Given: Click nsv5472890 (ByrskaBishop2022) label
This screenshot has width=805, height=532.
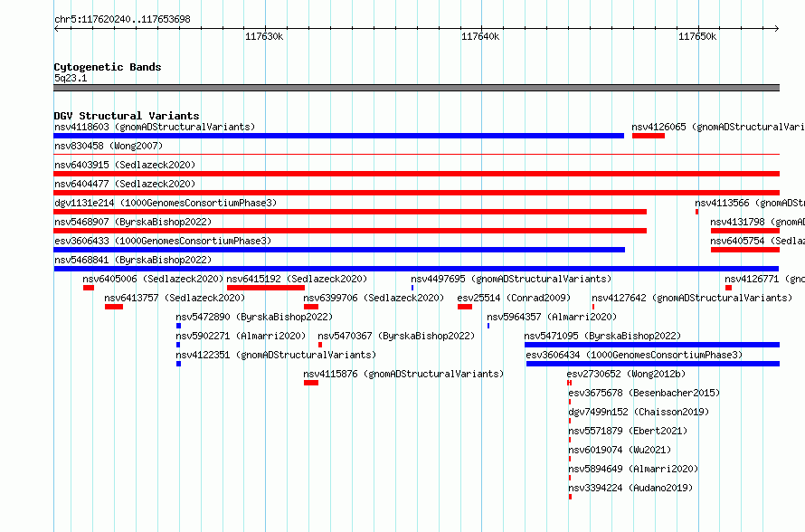Looking at the screenshot, I should click(x=254, y=317).
